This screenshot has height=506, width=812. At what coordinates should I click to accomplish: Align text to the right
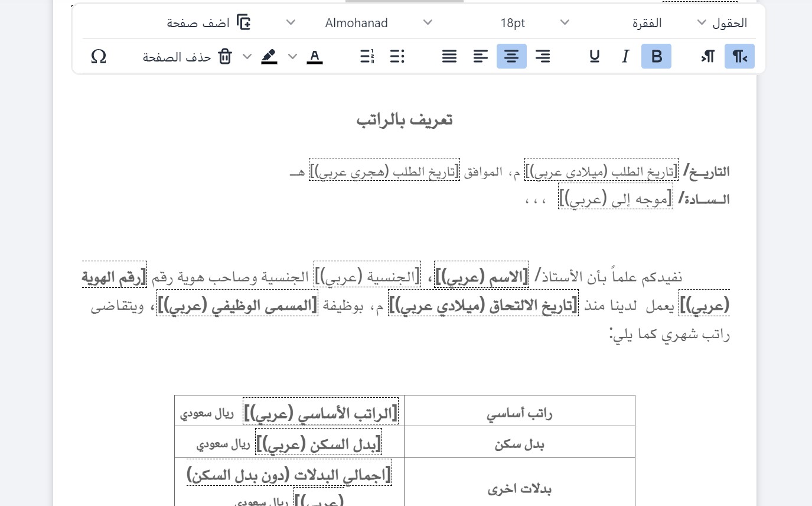pyautogui.click(x=543, y=56)
